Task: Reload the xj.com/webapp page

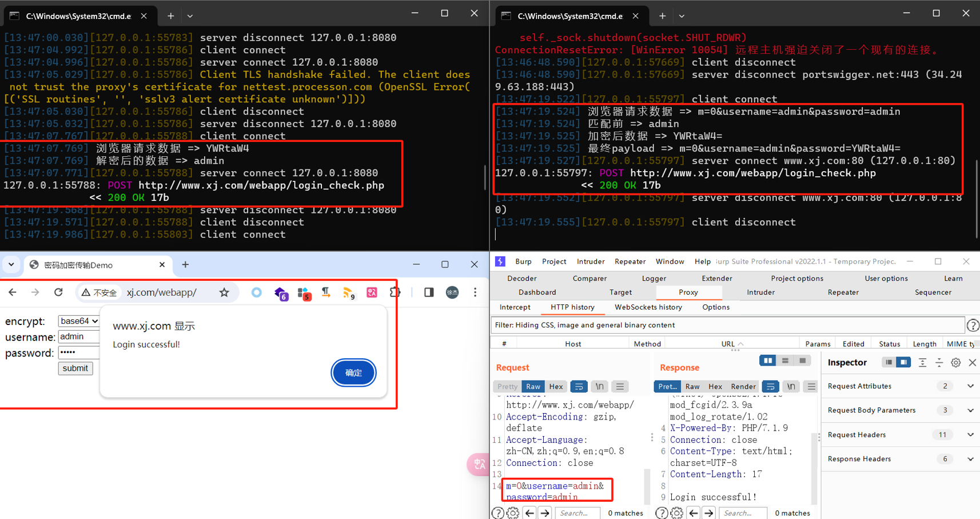Action: [x=58, y=292]
